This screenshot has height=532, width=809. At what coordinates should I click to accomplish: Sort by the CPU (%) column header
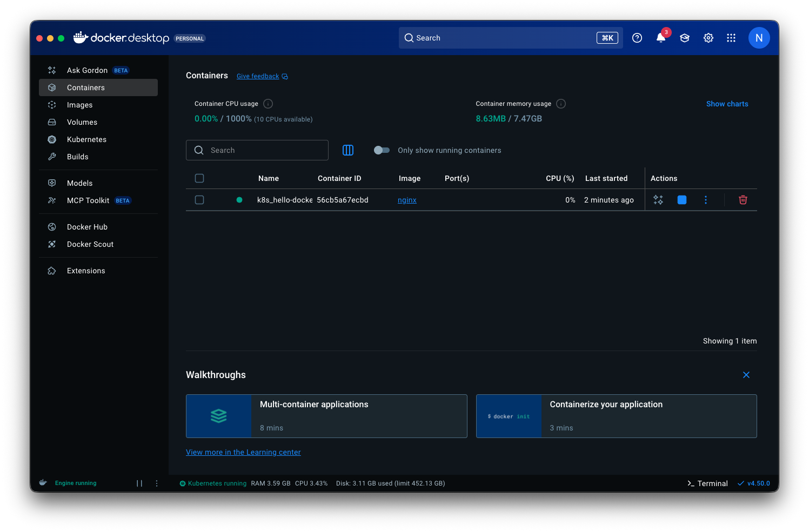[560, 178]
